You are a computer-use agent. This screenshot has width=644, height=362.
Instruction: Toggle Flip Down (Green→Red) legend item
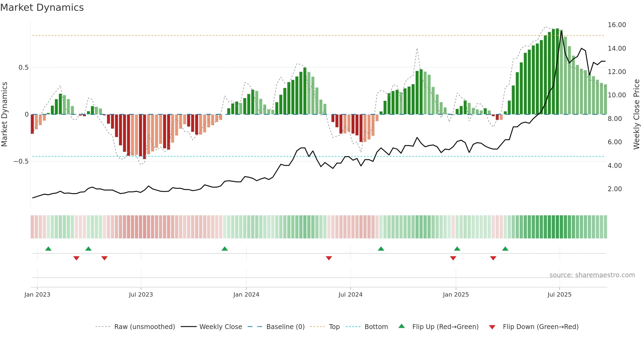click(x=534, y=327)
